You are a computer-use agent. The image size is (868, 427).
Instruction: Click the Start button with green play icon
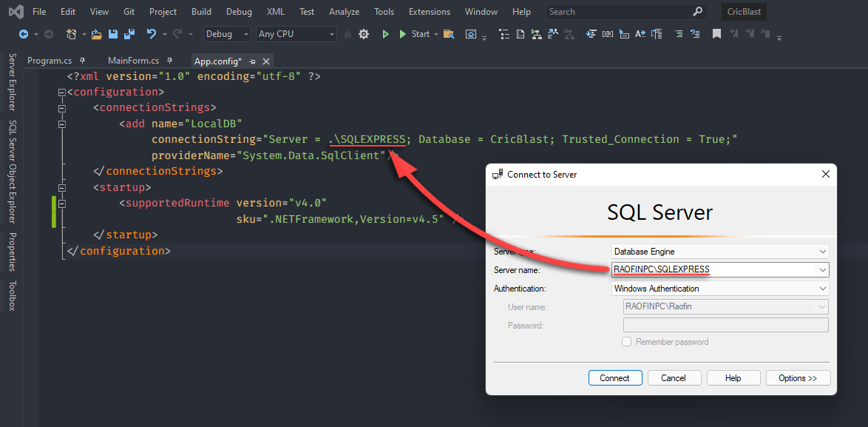click(415, 34)
